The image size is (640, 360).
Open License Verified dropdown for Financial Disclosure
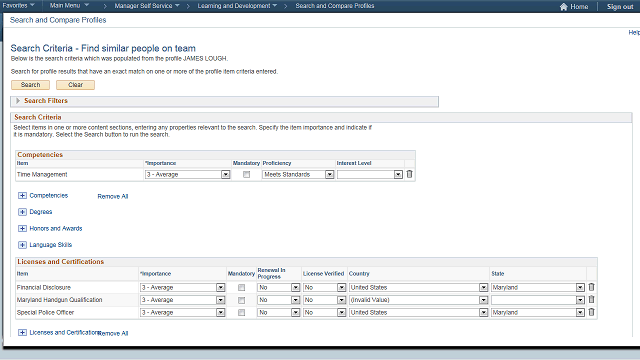(324, 287)
